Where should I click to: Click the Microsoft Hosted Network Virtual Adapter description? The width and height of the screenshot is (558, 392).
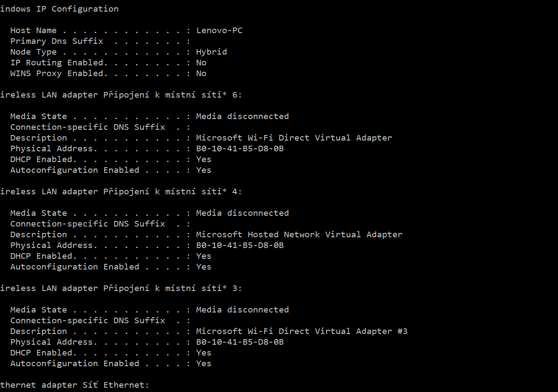(x=299, y=235)
